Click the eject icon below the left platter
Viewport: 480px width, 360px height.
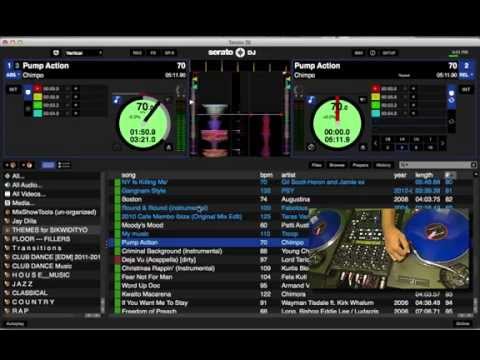tap(169, 147)
